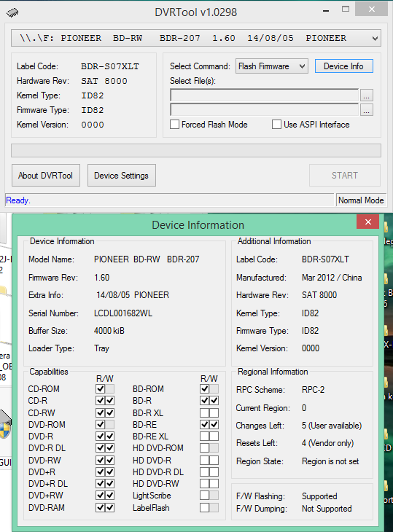Viewport: 393px width, 532px height.
Task: Click 'Supported' F/W Flashing value
Action: [x=319, y=496]
